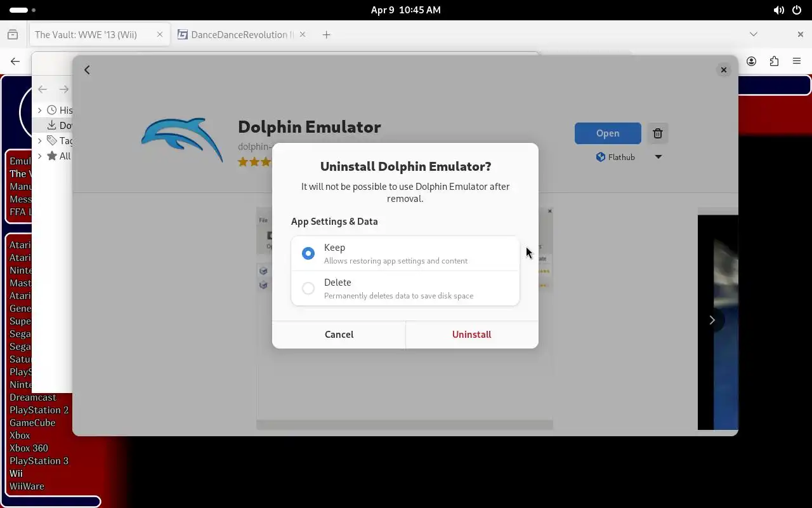Open the tab overview icon in the browser
This screenshot has height=508, width=812.
(x=13, y=35)
